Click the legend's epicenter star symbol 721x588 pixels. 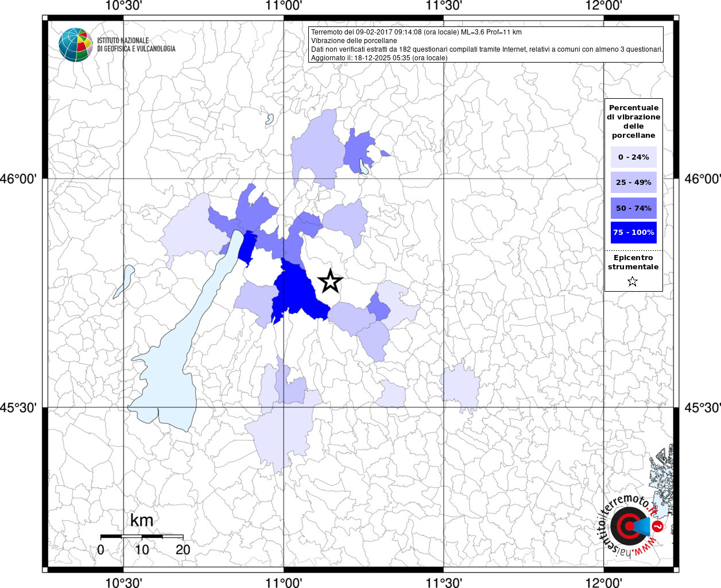[x=632, y=281]
